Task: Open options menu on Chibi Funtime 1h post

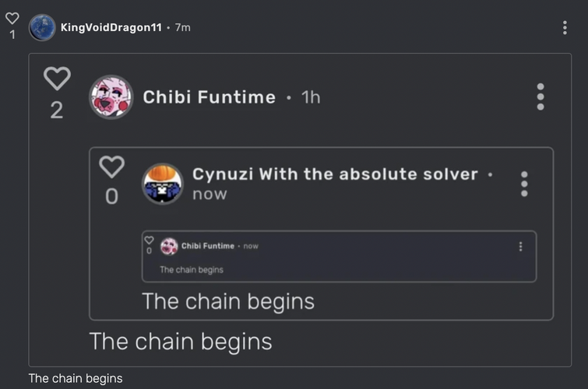Action: (x=540, y=96)
